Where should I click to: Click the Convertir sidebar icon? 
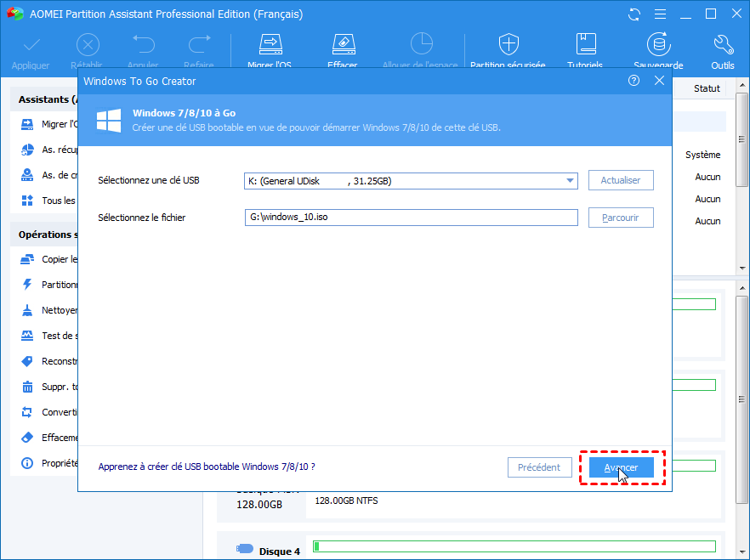(x=27, y=412)
